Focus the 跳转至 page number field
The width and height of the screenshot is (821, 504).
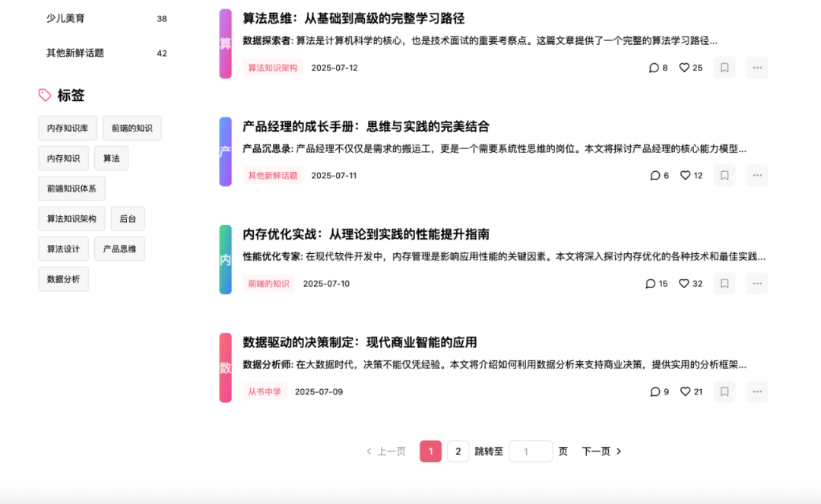(x=531, y=451)
